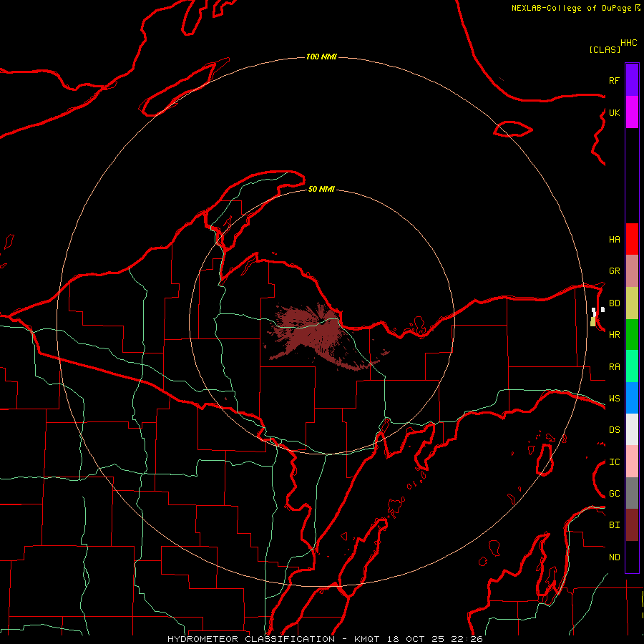Click the 'BI' legend label
644x644 pixels.
click(614, 525)
